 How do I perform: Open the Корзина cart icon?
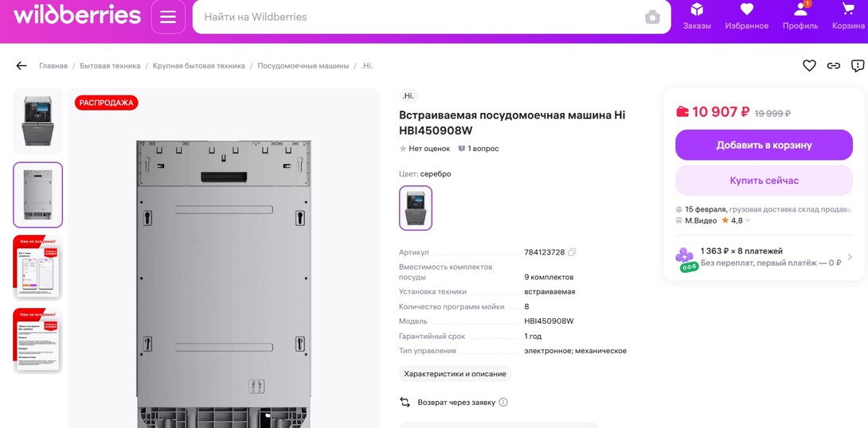pos(848,17)
